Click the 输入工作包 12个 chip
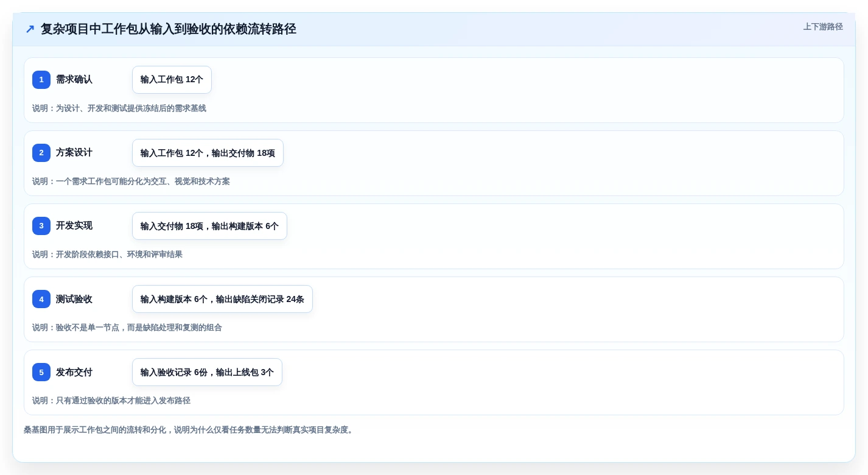This screenshot has height=475, width=868. 172,80
